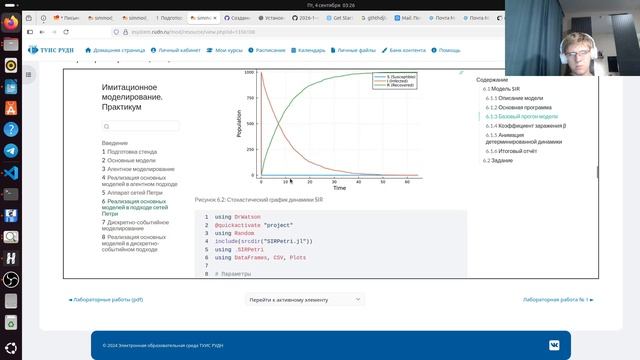This screenshot has height=360, width=640.
Task: Reload the page in Firefox toolbar
Action: coord(66,32)
